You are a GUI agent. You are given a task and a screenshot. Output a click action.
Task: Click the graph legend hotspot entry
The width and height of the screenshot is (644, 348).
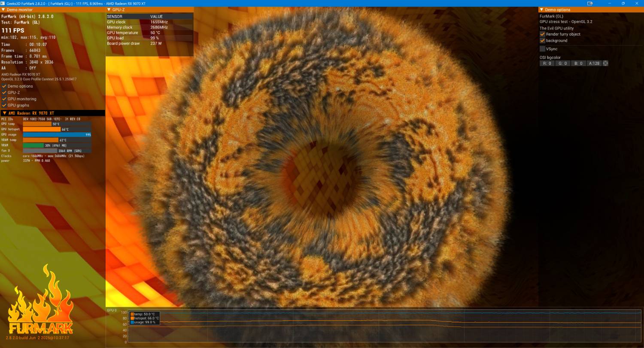pos(145,318)
